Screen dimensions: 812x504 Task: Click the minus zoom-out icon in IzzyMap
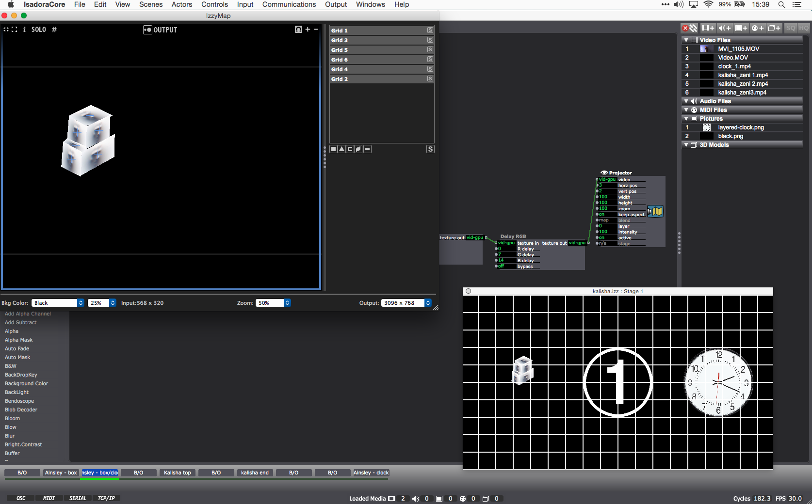[316, 30]
